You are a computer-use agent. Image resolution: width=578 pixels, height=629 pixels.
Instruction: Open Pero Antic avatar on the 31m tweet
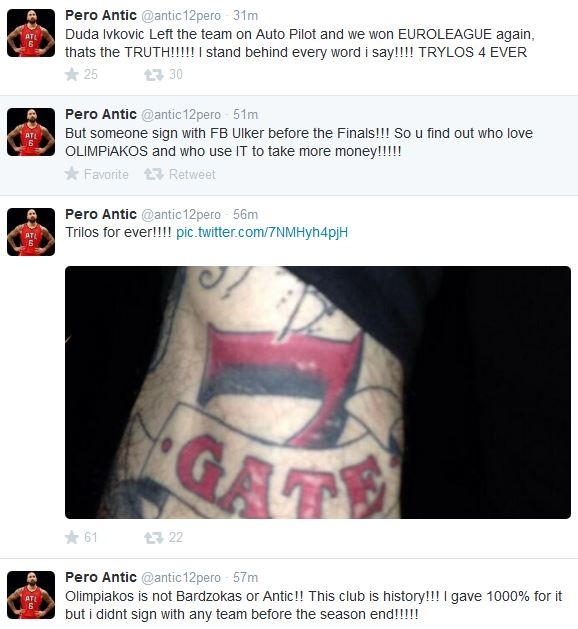(31, 33)
